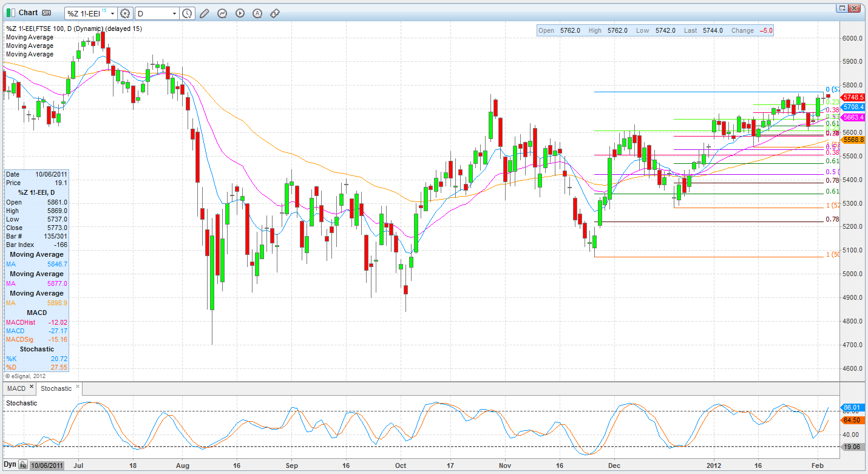
Task: Click the '%Z 1!-EEI,FTSE 100, D (Dynamic)' title text
Action: pos(54,29)
